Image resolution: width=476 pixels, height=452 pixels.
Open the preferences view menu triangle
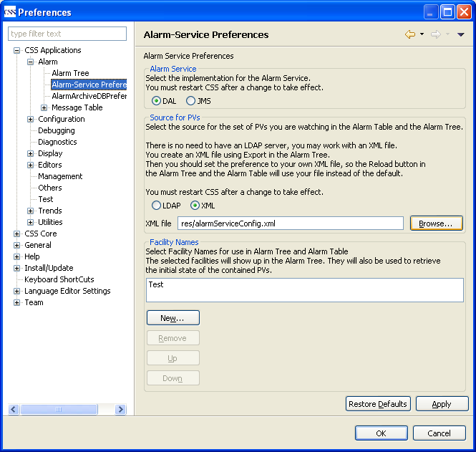[x=461, y=34]
